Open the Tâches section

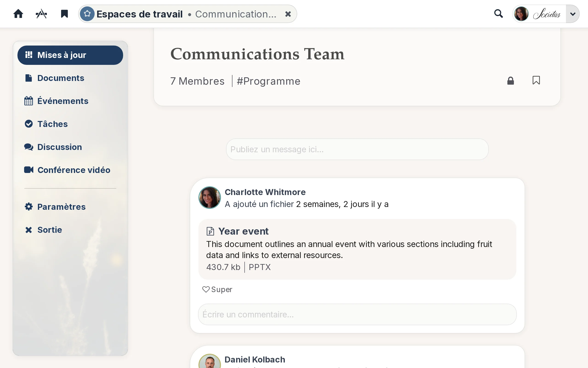click(x=70, y=124)
